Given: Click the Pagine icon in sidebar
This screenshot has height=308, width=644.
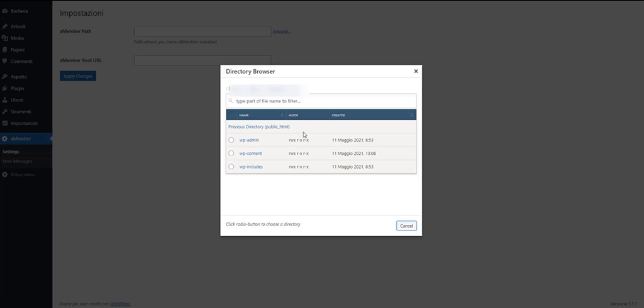Looking at the screenshot, I should (5, 50).
